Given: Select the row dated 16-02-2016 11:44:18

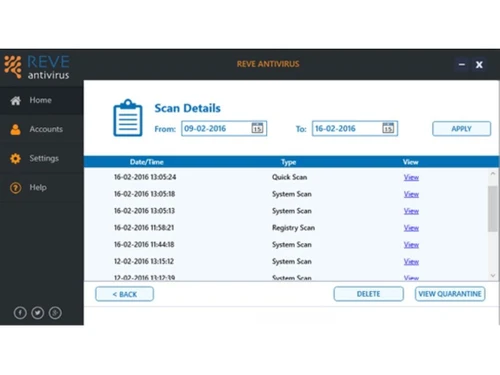Looking at the screenshot, I should [287, 244].
